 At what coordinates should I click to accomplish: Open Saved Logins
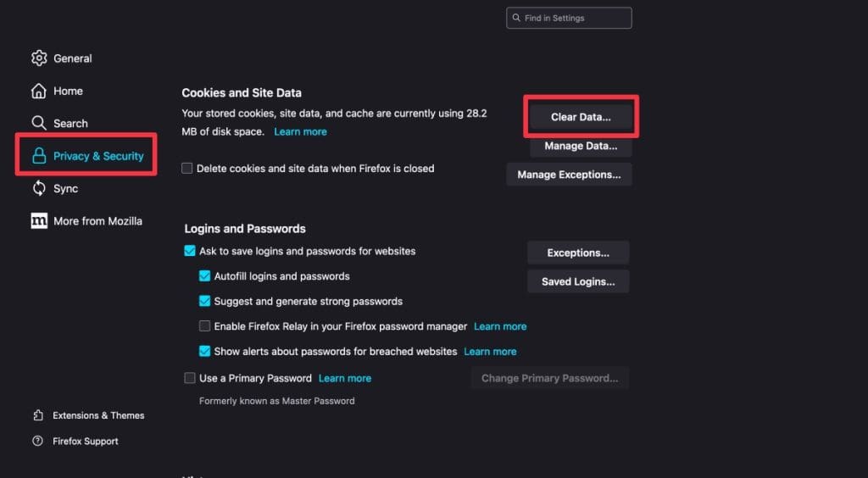click(x=578, y=281)
